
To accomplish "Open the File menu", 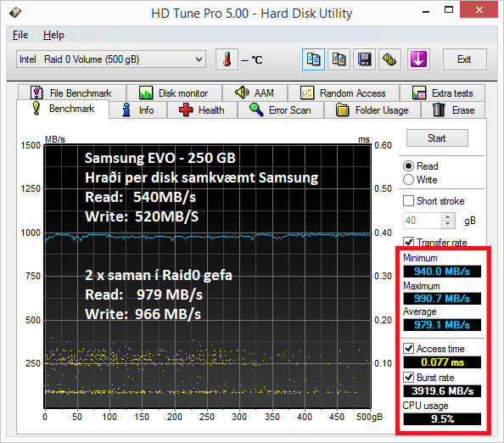I will (x=20, y=35).
